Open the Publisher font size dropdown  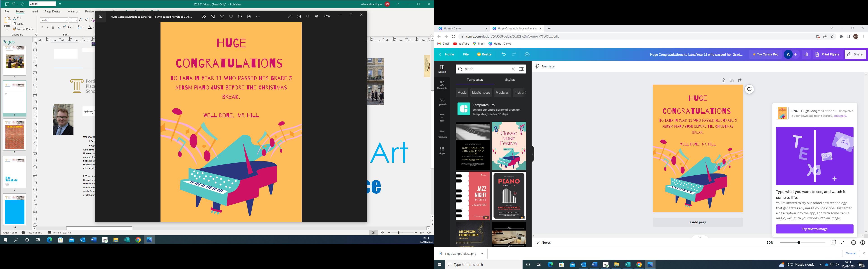[x=76, y=20]
